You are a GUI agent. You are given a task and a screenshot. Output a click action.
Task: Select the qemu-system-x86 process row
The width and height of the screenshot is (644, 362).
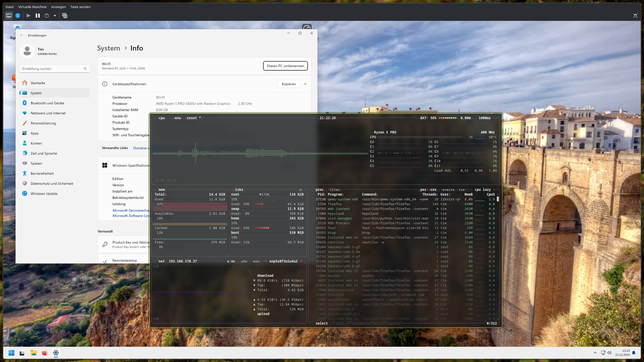click(x=405, y=199)
